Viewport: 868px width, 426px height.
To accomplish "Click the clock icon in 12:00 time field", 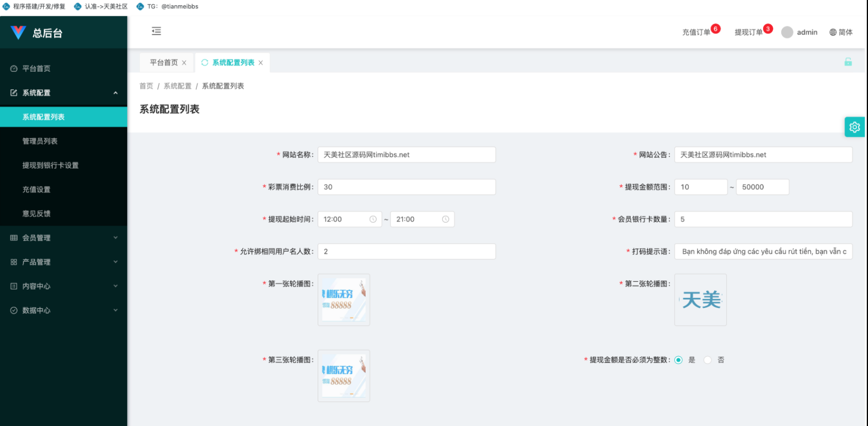I will click(373, 219).
